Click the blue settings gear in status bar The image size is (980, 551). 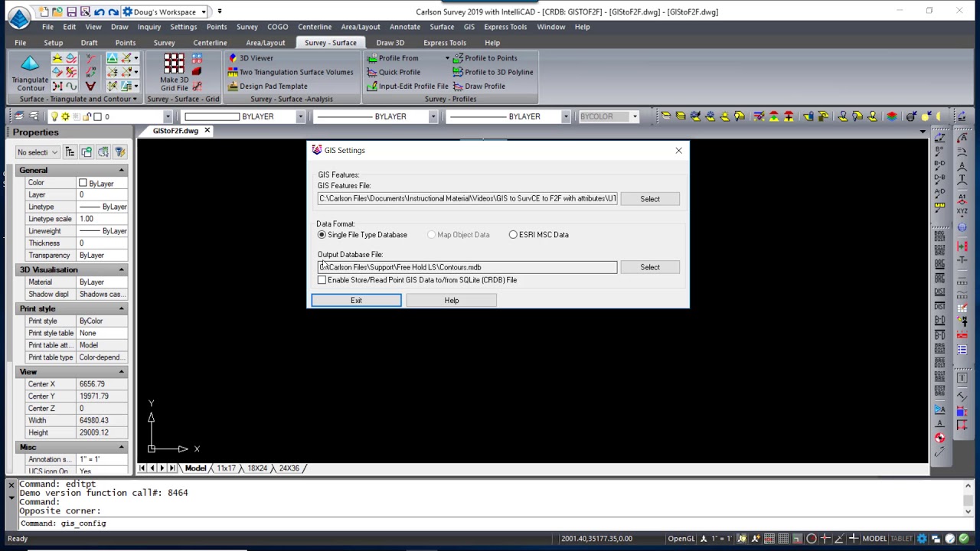922,539
